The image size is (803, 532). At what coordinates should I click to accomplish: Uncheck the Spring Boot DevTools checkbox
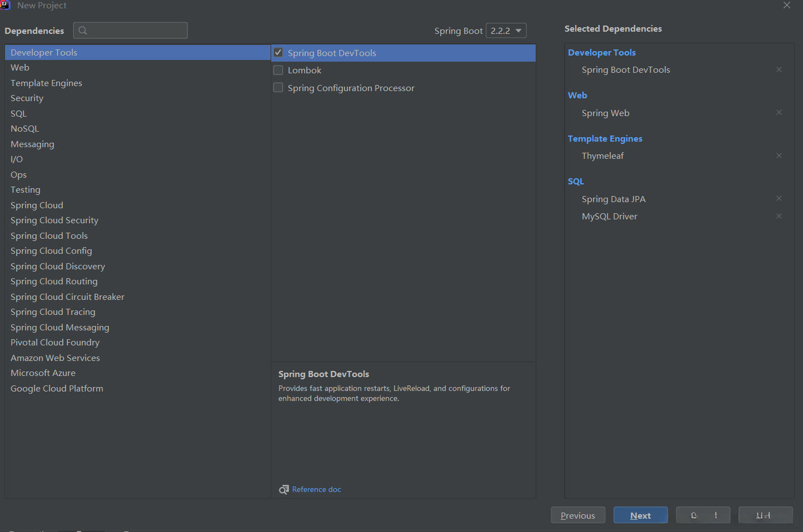pos(278,53)
